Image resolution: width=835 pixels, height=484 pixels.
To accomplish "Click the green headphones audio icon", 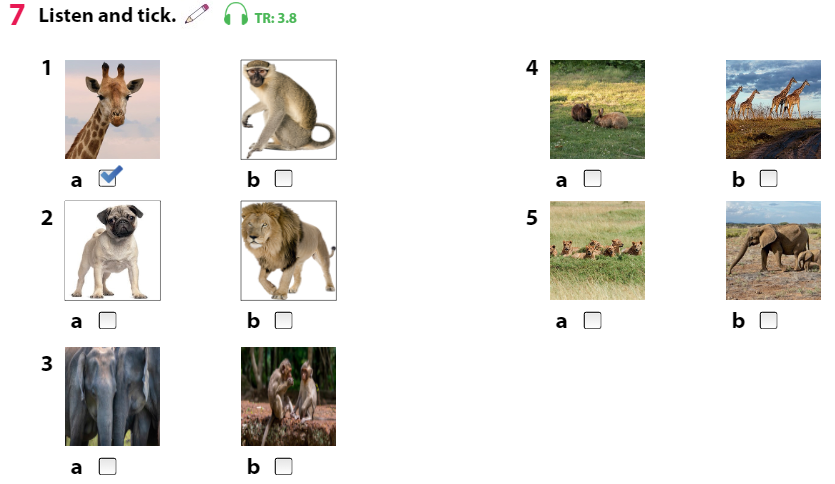I will tap(236, 15).
